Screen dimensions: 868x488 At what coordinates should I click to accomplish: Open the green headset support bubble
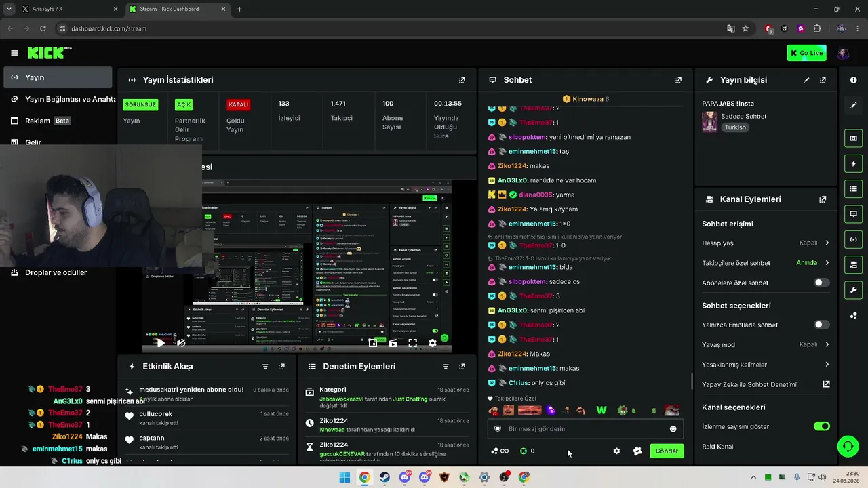(x=847, y=446)
